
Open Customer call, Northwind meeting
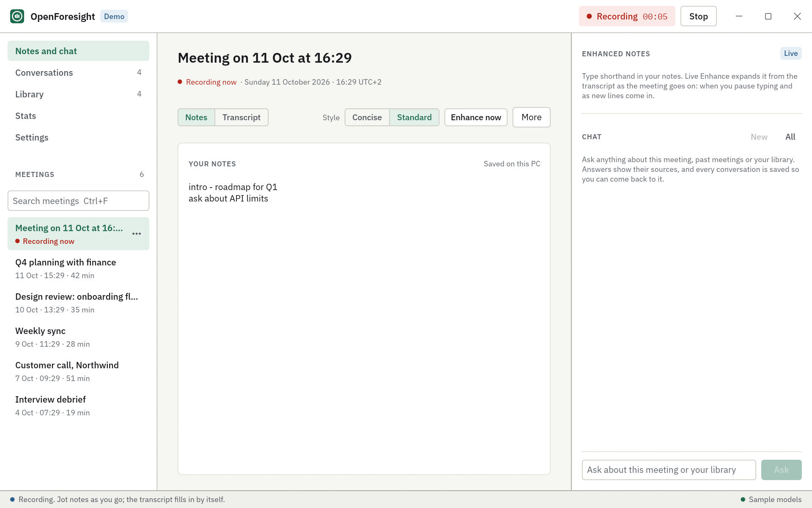tap(78, 371)
